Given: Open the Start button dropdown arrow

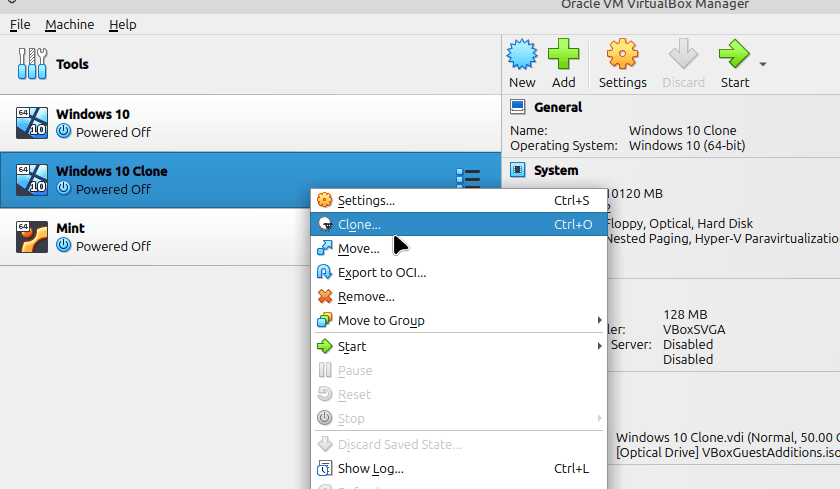Looking at the screenshot, I should 763,64.
